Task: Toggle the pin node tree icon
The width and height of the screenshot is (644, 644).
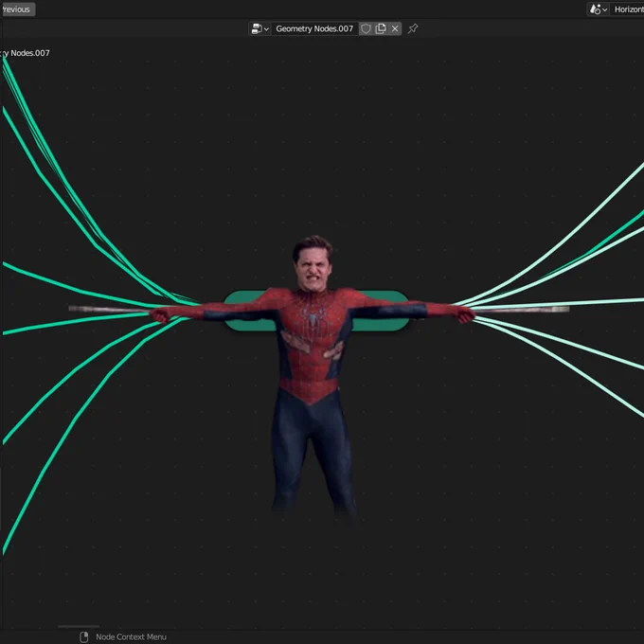Action: pyautogui.click(x=413, y=28)
